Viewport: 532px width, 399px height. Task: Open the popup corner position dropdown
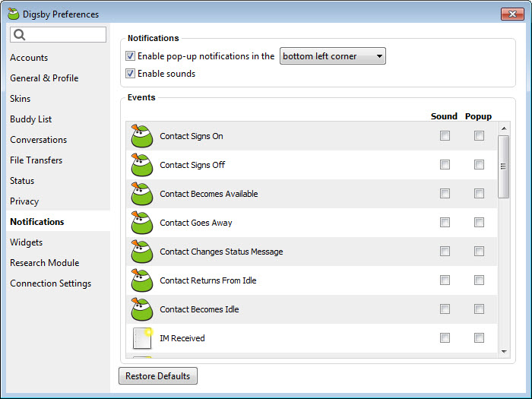333,56
